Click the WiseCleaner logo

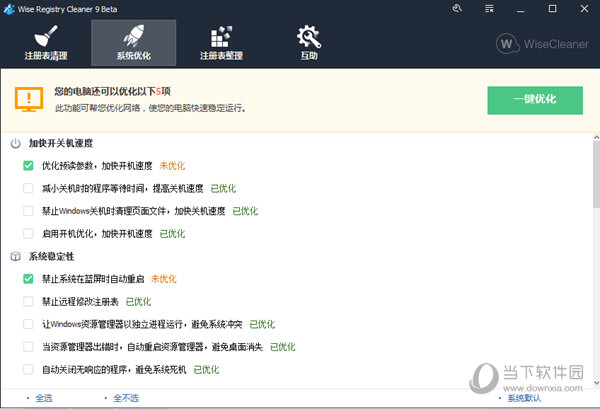(x=542, y=44)
